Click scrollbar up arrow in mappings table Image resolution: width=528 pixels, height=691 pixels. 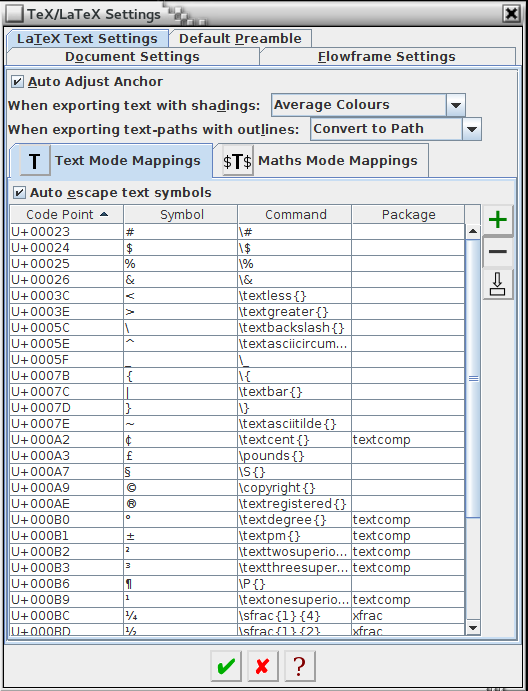click(x=473, y=231)
